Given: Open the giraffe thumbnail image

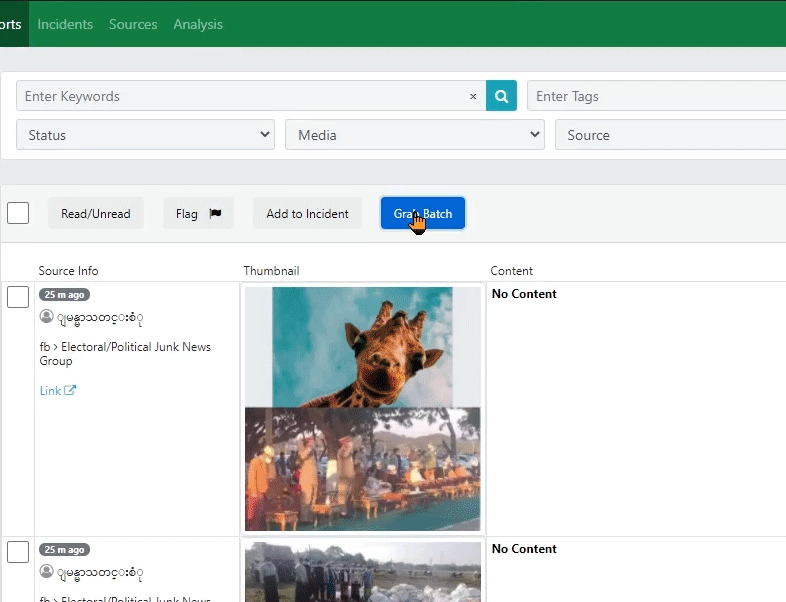Looking at the screenshot, I should [x=362, y=347].
